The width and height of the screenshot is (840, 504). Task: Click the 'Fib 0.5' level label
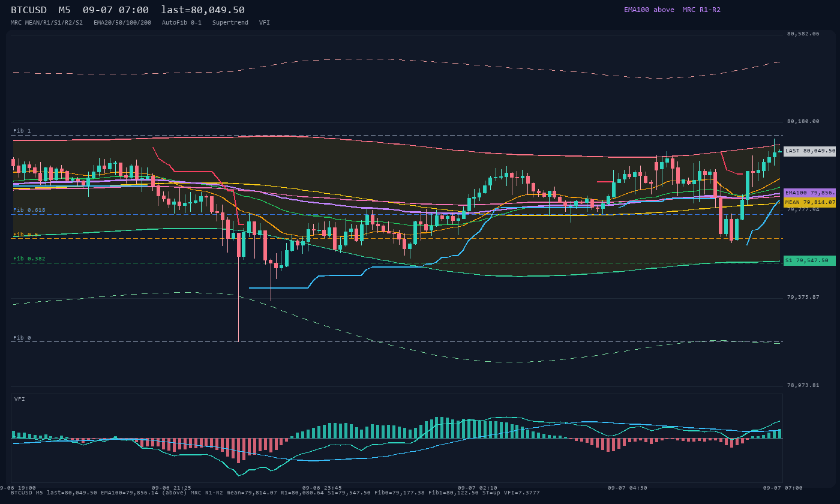(x=26, y=235)
